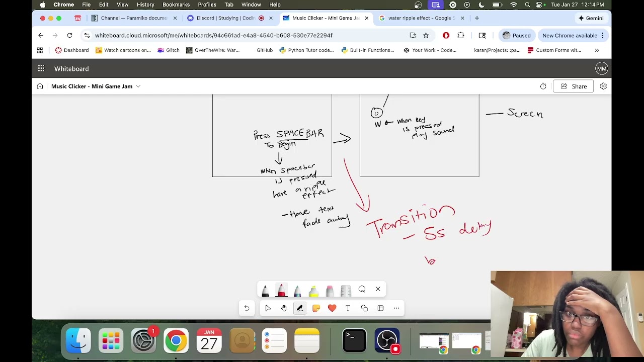Open the Chrome File menu

tap(86, 5)
